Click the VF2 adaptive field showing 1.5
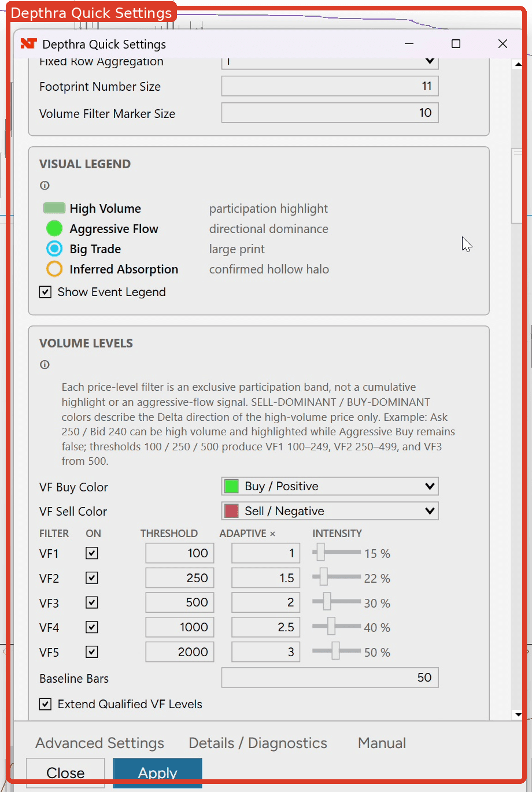This screenshot has height=792, width=532. (265, 578)
